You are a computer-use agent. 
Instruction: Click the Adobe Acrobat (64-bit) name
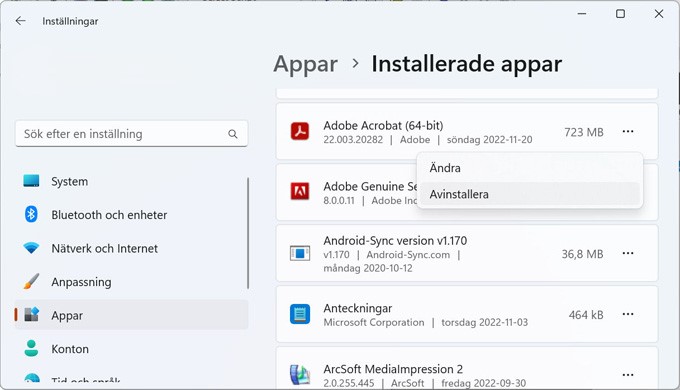coord(383,125)
